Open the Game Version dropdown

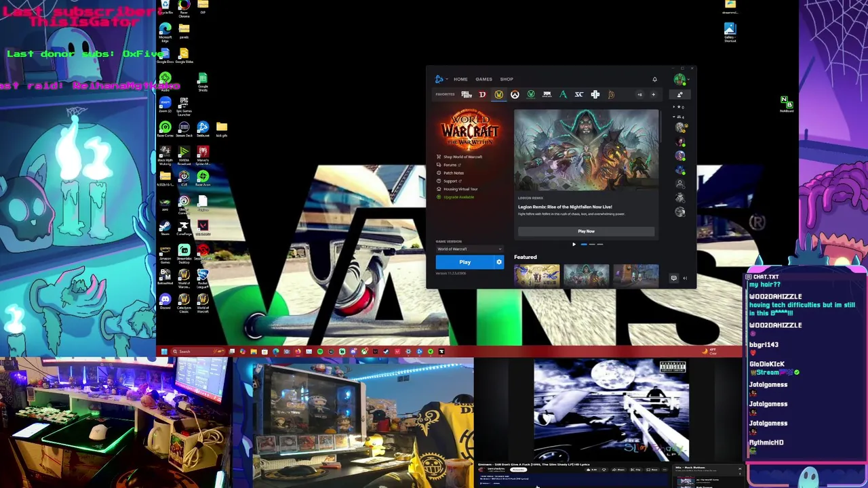(x=470, y=249)
